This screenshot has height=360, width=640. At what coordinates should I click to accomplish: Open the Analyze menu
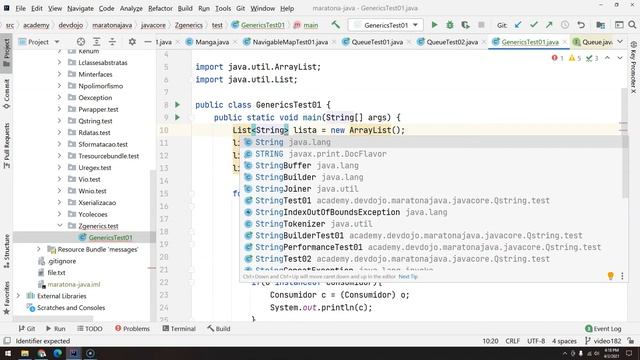(131, 8)
